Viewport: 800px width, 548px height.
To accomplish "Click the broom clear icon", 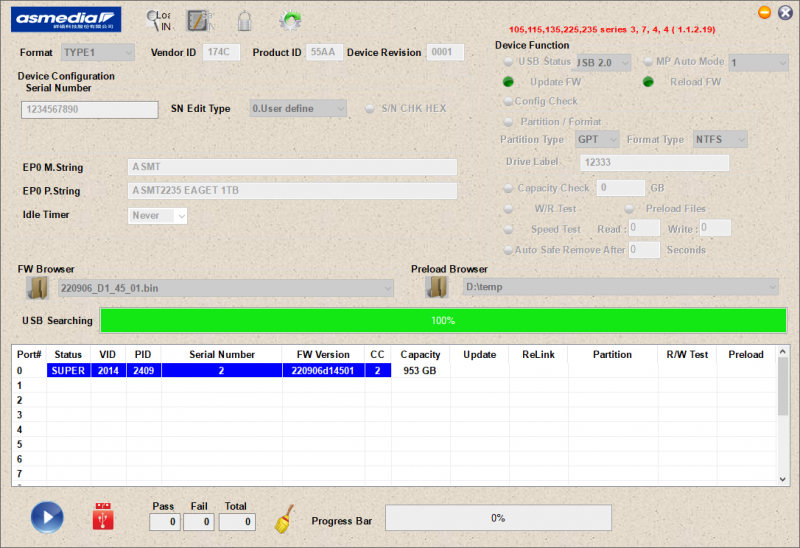I will (x=284, y=518).
